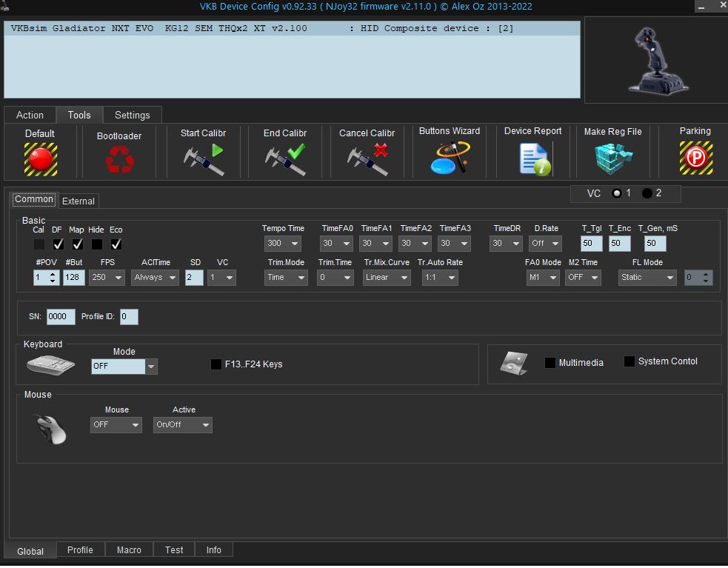Open the ACITime dropdown
This screenshot has height=568, width=728.
click(155, 277)
